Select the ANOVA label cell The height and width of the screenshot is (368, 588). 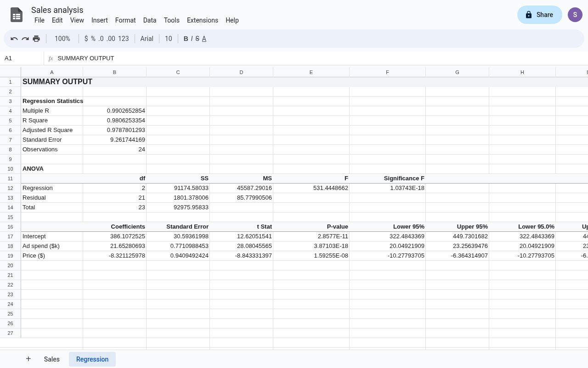click(52, 169)
